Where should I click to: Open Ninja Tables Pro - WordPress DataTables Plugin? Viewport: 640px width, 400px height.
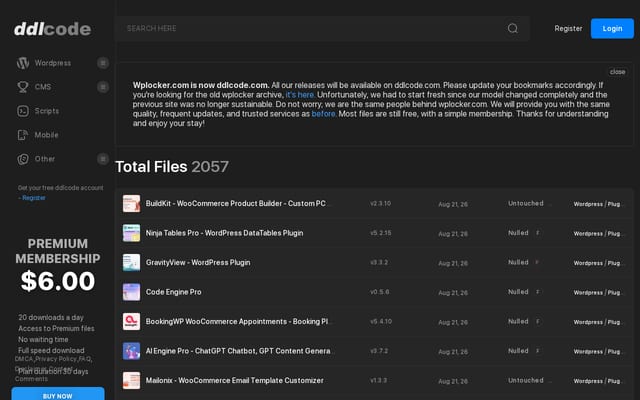(x=224, y=233)
